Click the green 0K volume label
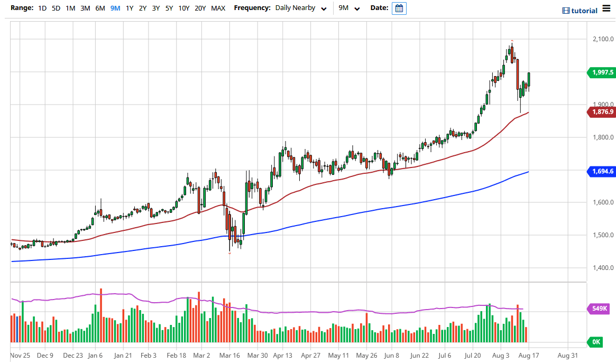The width and height of the screenshot is (616, 364). point(595,342)
